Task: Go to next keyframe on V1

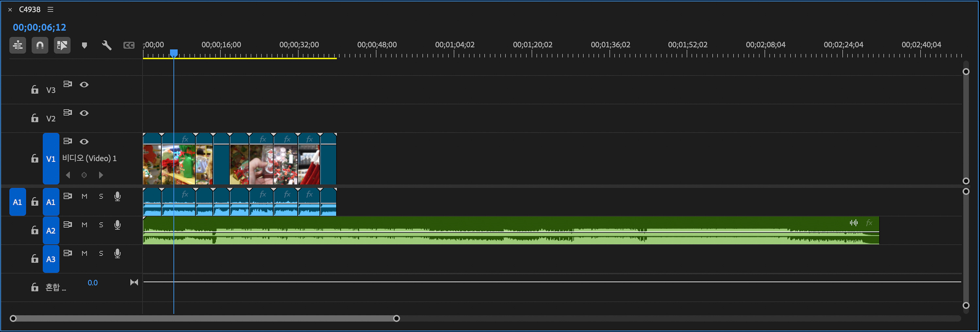Action: 101,175
